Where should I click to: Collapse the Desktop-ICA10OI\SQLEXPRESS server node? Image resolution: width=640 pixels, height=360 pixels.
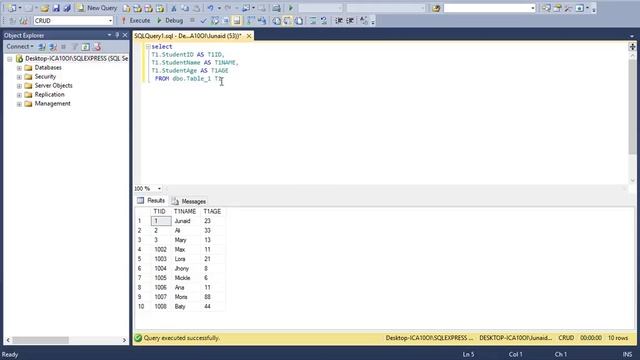pos(10,59)
